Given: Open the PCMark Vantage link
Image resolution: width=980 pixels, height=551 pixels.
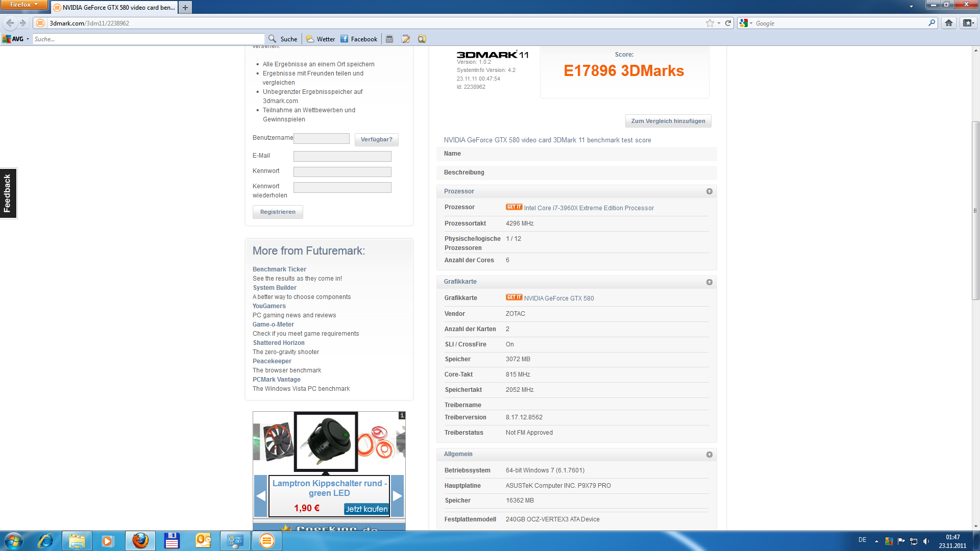Looking at the screenshot, I should [x=277, y=380].
